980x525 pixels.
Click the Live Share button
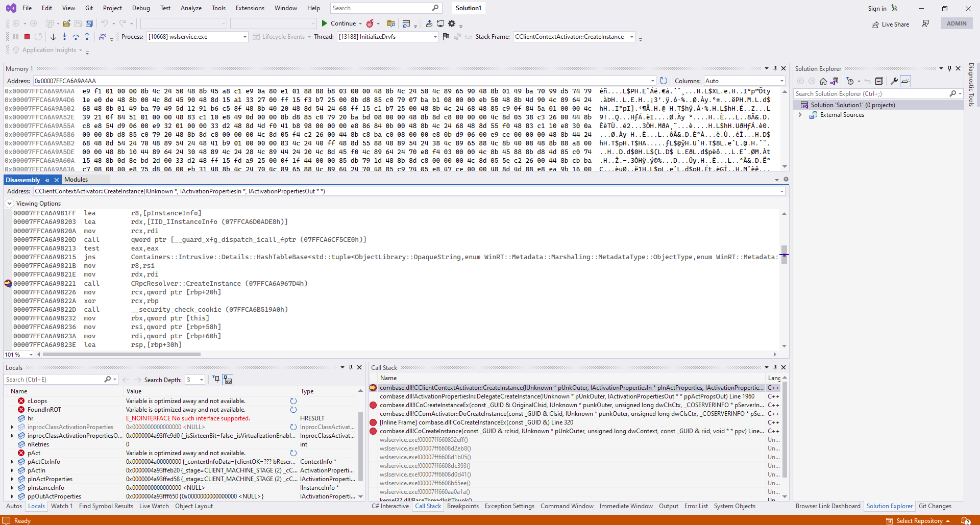(890, 24)
